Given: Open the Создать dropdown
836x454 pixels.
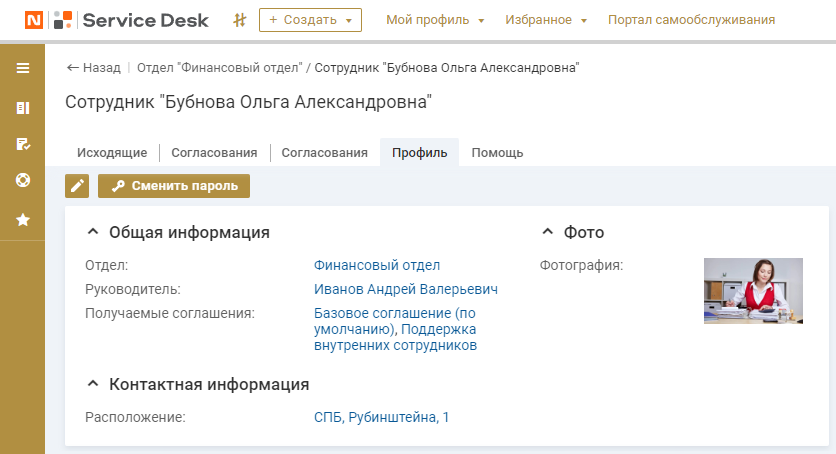Looking at the screenshot, I should 310,20.
